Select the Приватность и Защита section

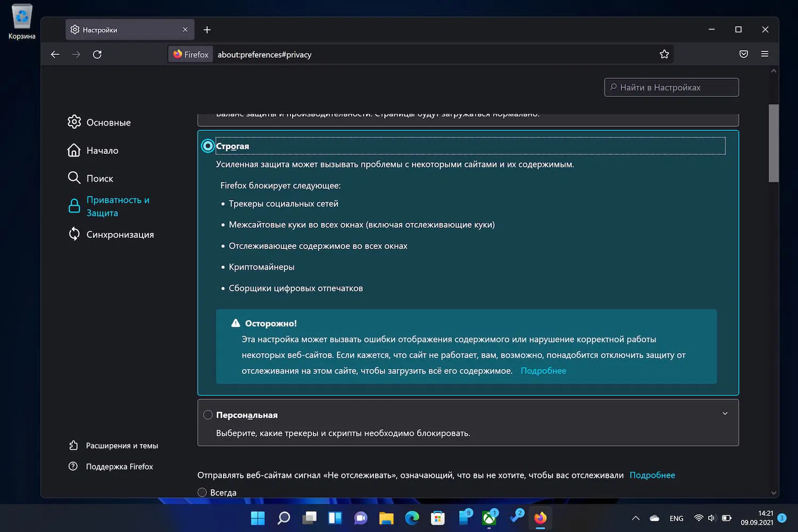(109, 206)
